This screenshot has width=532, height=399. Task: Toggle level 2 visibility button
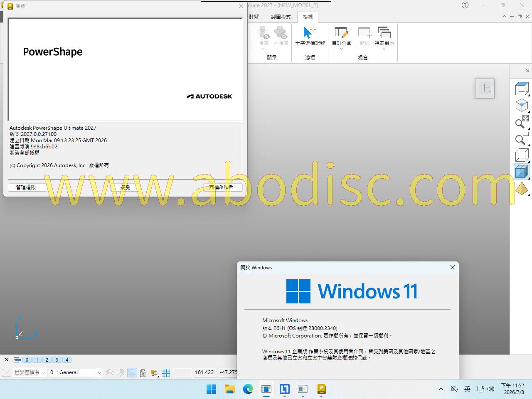click(x=47, y=360)
